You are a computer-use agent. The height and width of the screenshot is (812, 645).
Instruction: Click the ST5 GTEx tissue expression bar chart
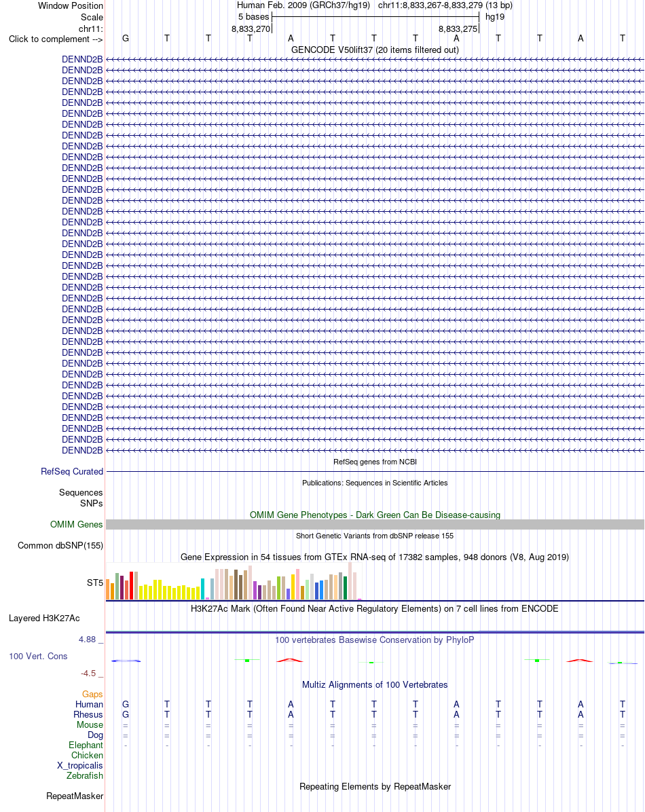click(234, 581)
